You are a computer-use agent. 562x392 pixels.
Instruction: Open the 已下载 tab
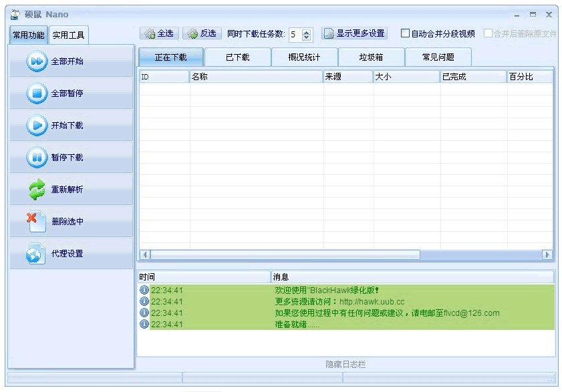(238, 57)
